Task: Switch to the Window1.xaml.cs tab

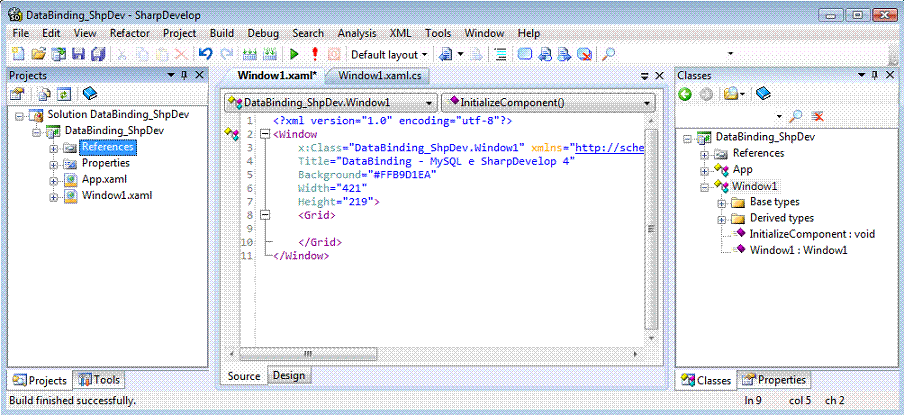Action: [x=380, y=76]
